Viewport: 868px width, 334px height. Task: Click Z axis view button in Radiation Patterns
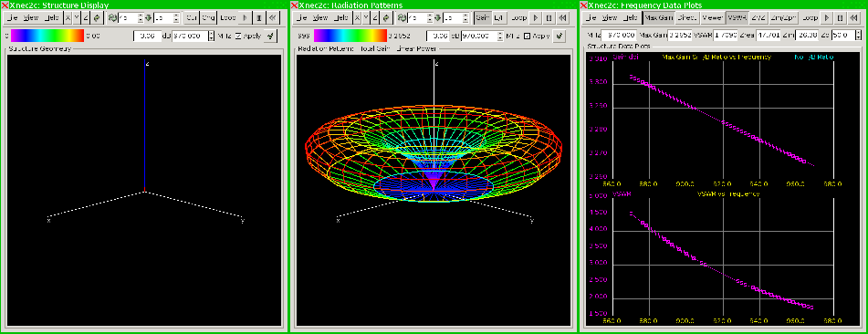pos(375,17)
